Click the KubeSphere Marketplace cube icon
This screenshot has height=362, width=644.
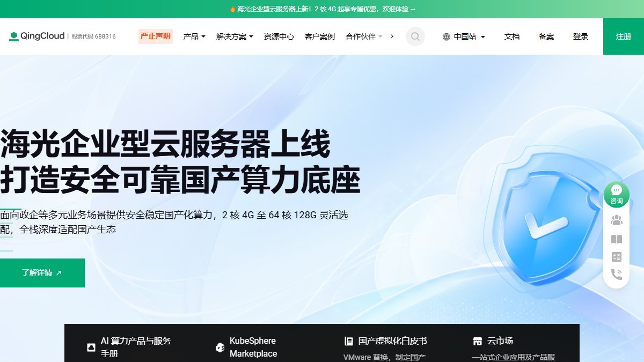click(219, 348)
